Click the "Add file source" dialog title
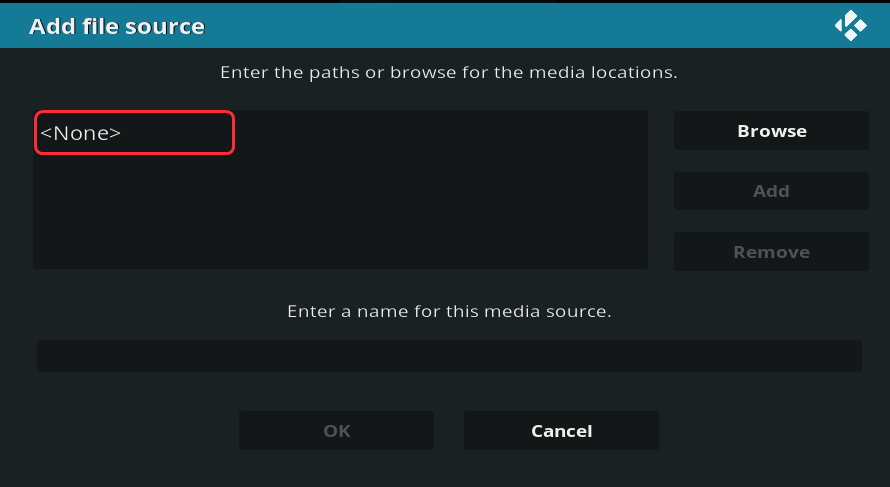 coord(116,26)
